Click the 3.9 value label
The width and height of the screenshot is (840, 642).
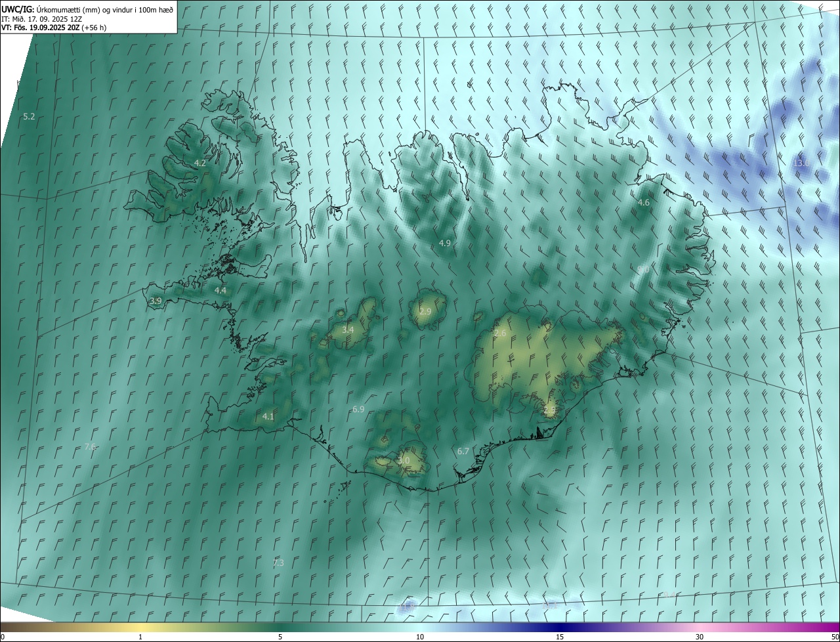[156, 301]
